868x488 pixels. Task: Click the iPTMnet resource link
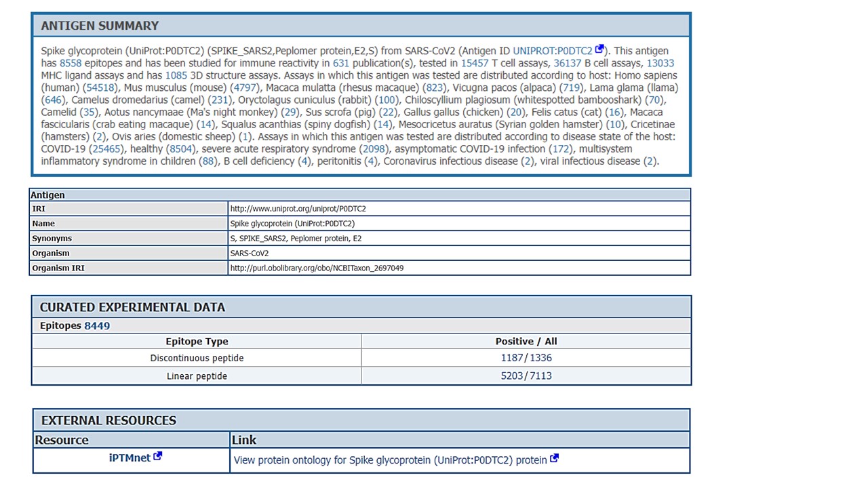130,458
